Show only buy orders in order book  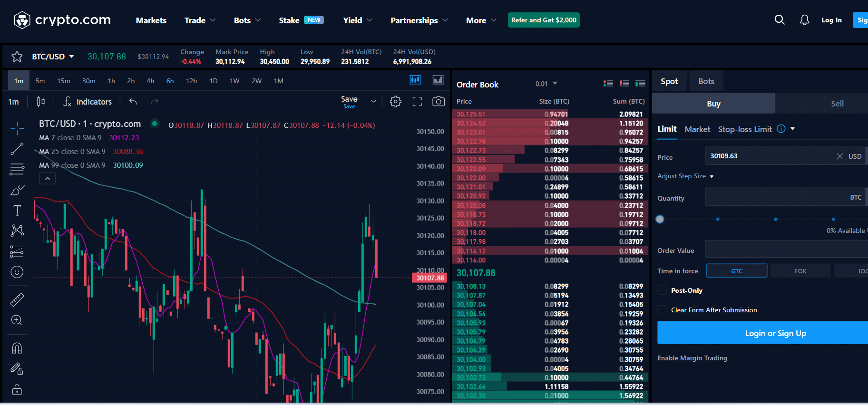pyautogui.click(x=641, y=84)
